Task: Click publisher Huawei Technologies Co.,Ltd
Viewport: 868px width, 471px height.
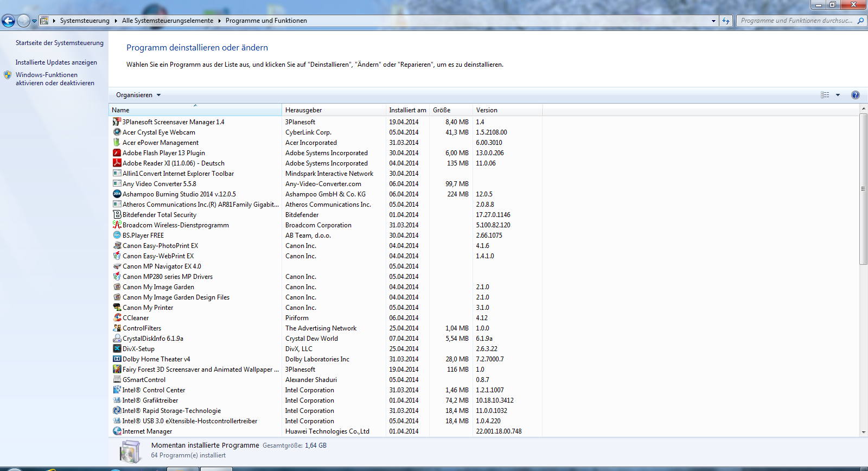Action: (327, 431)
